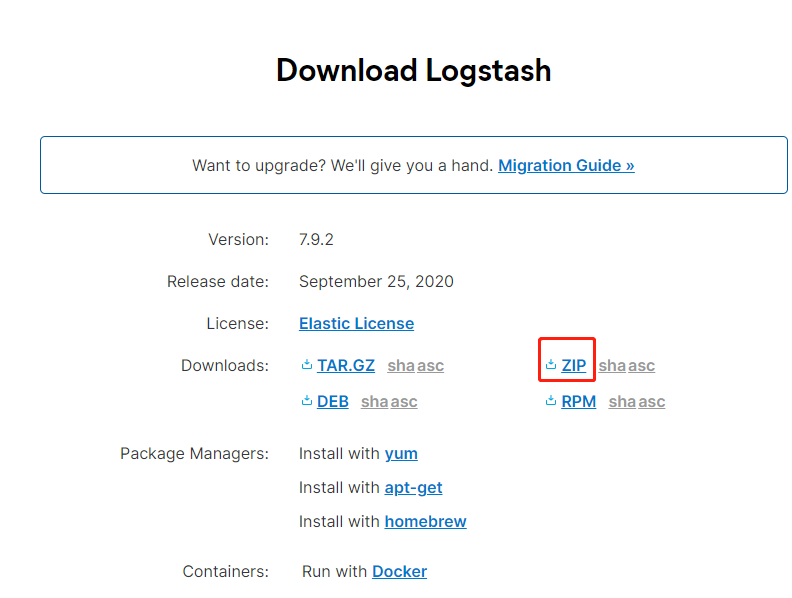Image resolution: width=792 pixels, height=598 pixels.
Task: Open the Migration Guide link
Action: (x=566, y=166)
